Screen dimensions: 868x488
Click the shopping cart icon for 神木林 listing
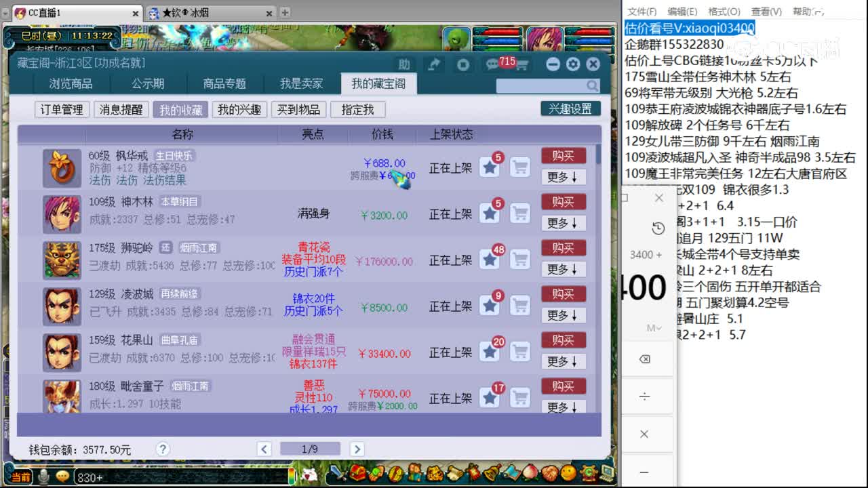pyautogui.click(x=520, y=213)
